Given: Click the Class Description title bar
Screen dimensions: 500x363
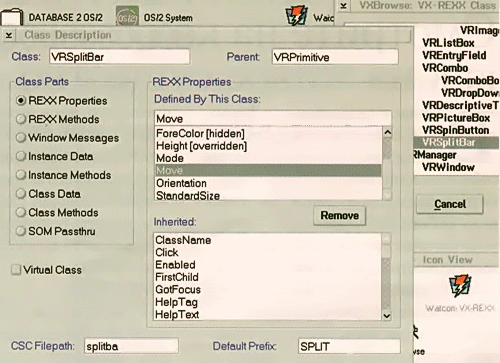Looking at the screenshot, I should [x=213, y=35].
